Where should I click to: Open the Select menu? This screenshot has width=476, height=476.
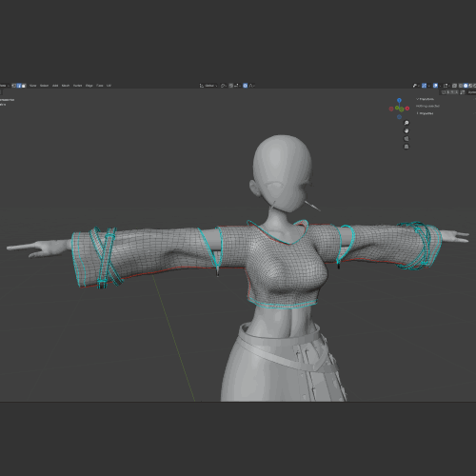coord(44,86)
